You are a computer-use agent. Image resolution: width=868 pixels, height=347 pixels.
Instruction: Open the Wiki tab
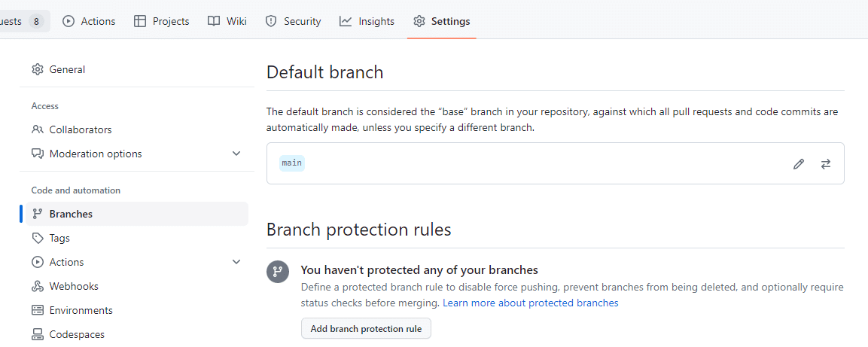point(227,21)
